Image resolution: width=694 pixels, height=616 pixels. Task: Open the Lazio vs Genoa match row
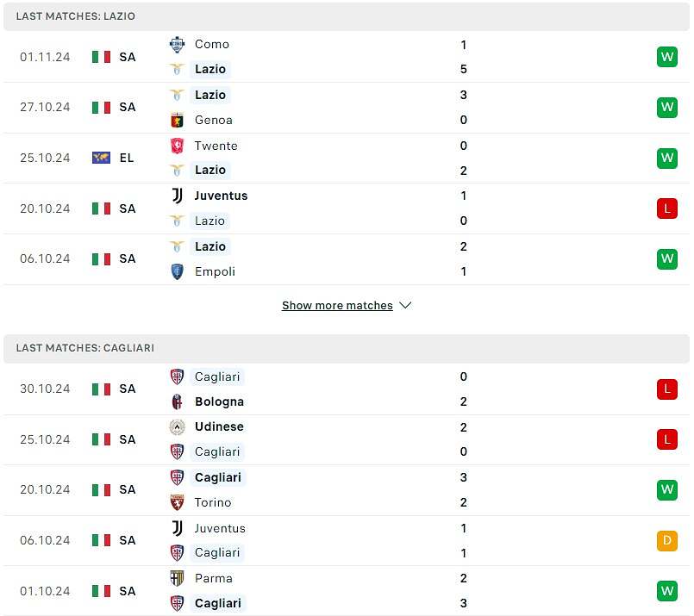tap(347, 108)
